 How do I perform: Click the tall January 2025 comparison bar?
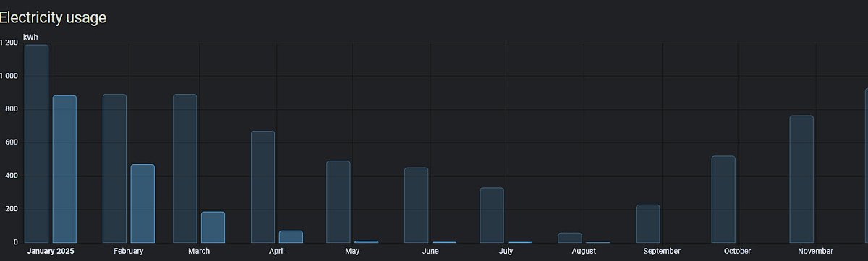point(36,144)
